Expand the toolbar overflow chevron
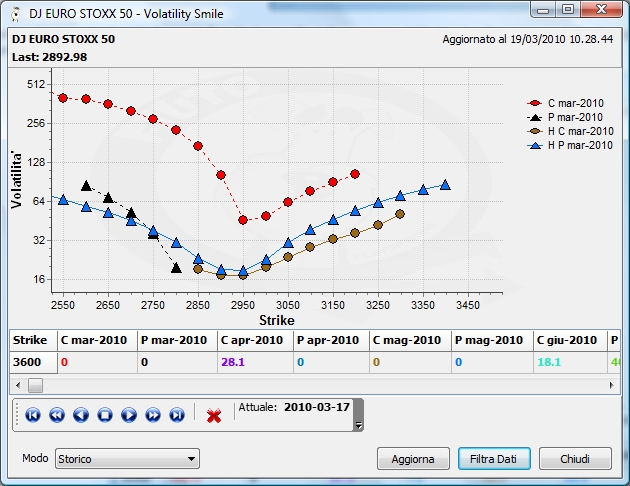The height and width of the screenshot is (486, 630). coord(358,425)
